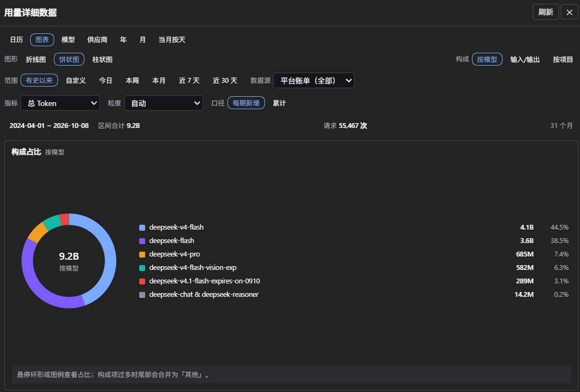Click the deepseek-v4-flash-vision-exp legend label
Image resolution: width=580 pixels, height=392 pixels.
point(193,268)
